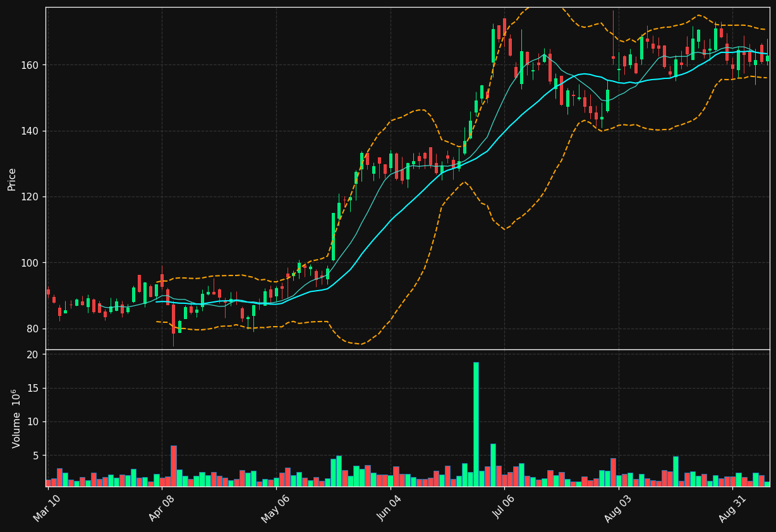Image resolution: width=776 pixels, height=532 pixels.
Task: Click the 140 price axis value
Action: click(x=30, y=131)
